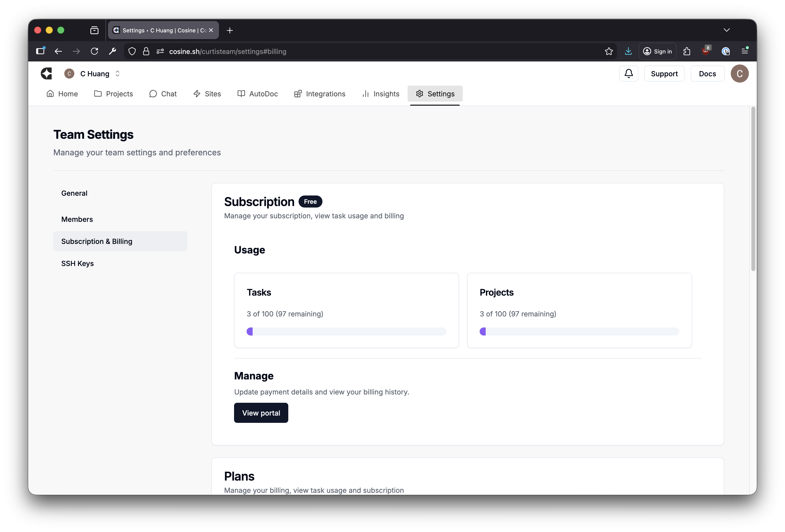Open the list all tabs chevron
Viewport: 785px width, 532px height.
(x=726, y=30)
